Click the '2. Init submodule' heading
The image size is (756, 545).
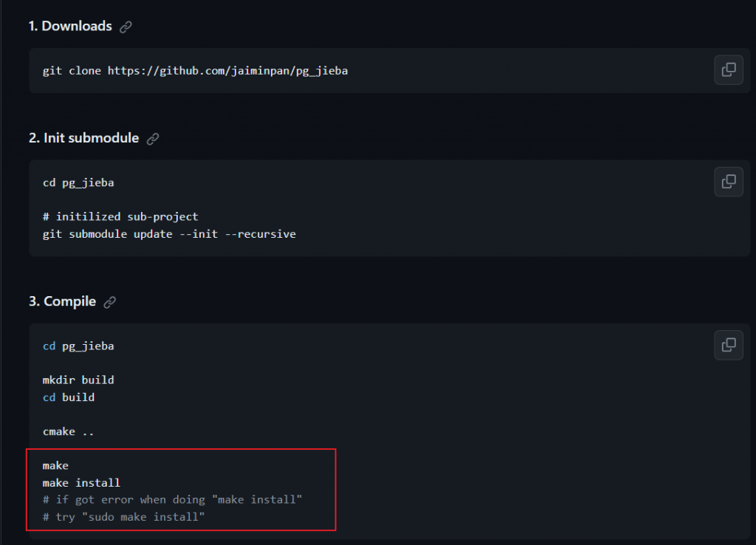click(84, 138)
